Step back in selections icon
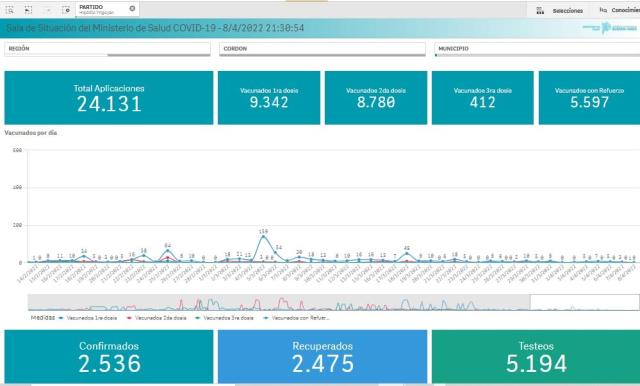640x386 pixels. click(28, 10)
